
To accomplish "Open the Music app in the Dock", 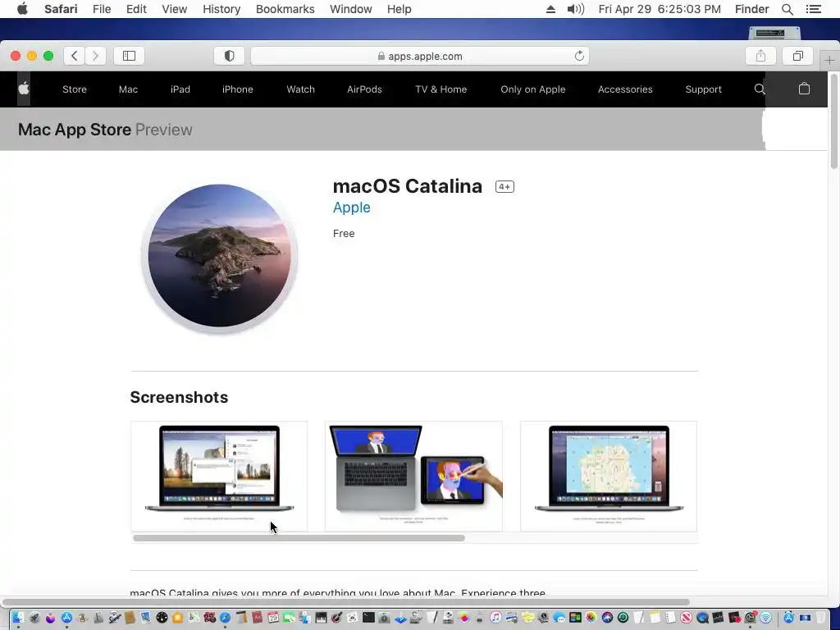I will tap(495, 618).
